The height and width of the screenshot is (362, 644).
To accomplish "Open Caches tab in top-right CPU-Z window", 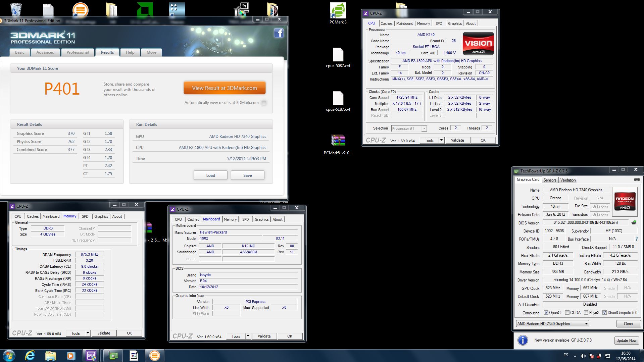I will pos(386,23).
